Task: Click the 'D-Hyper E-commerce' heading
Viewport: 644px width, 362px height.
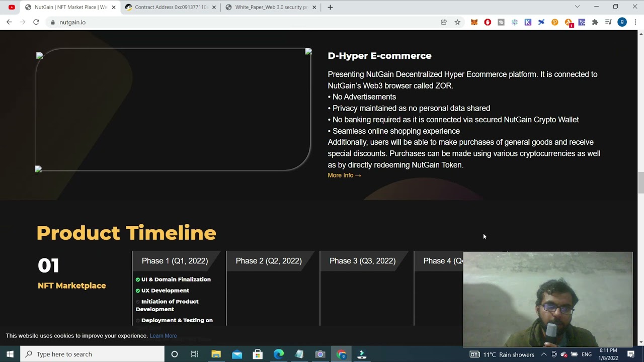Action: click(379, 56)
